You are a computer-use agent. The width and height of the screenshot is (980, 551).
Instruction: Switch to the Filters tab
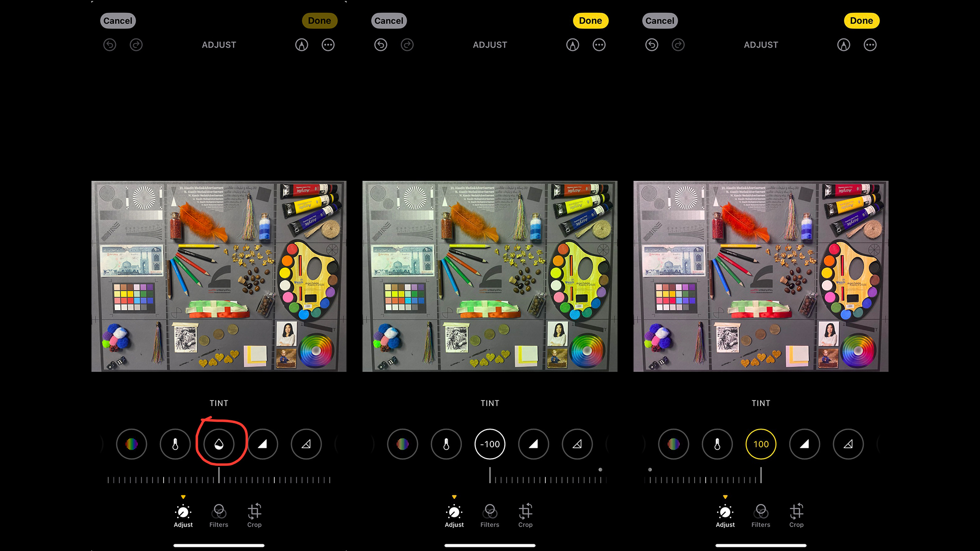[219, 515]
